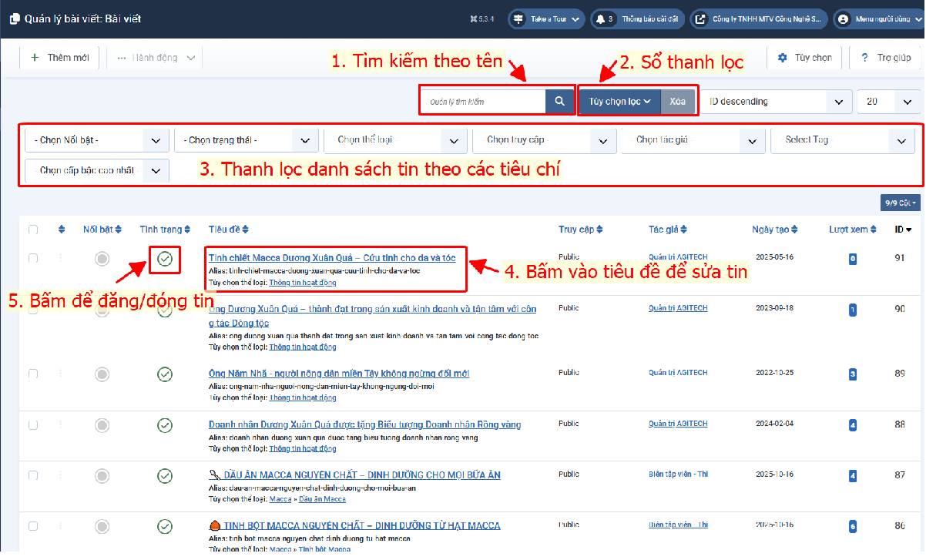Toggle featured status of first article

(x=102, y=259)
